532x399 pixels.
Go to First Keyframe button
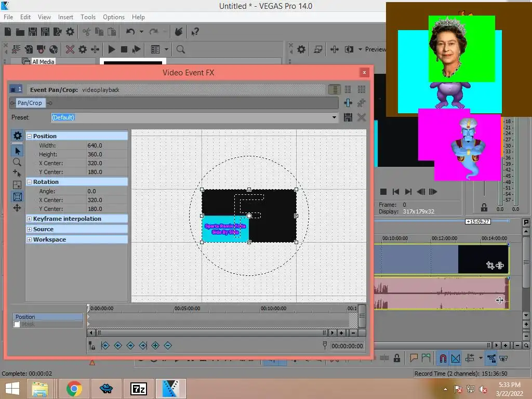(105, 345)
